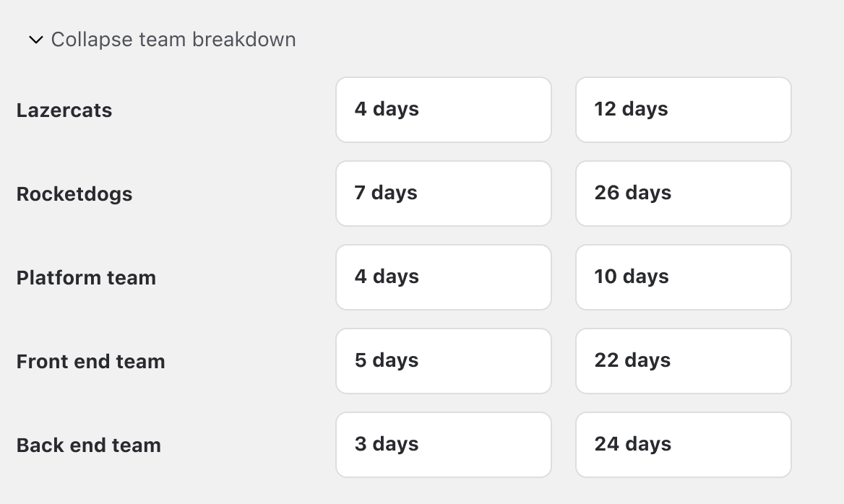Select the Rocketdogs team name
The image size is (844, 504).
click(74, 194)
